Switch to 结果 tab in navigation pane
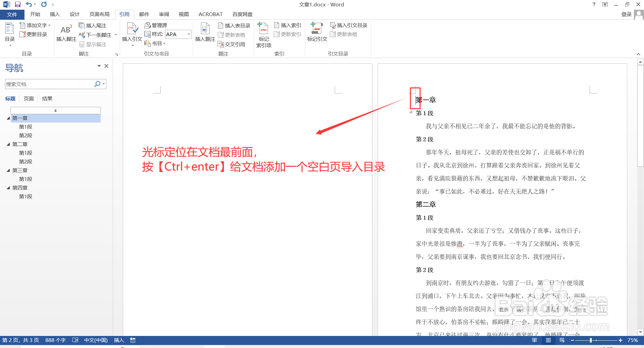This screenshot has width=644, height=348. 47,98
